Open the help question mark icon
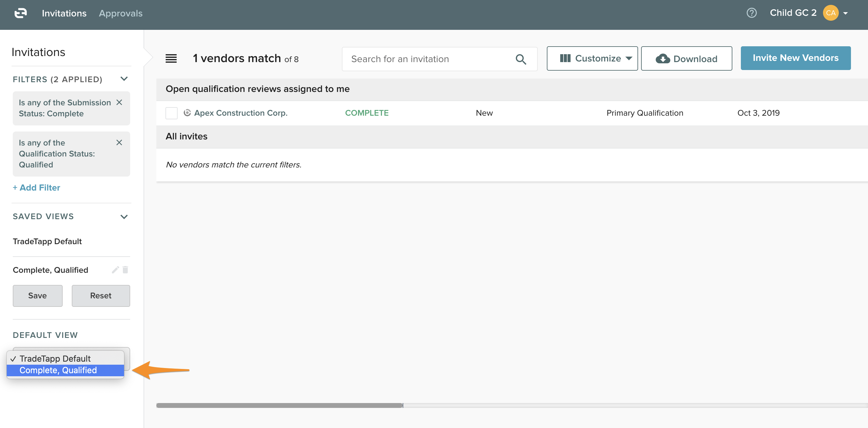 (x=751, y=13)
